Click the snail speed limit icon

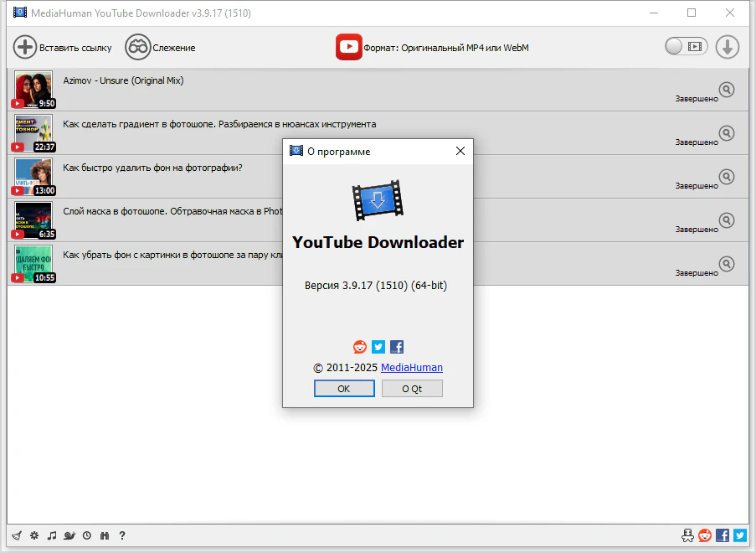69,535
